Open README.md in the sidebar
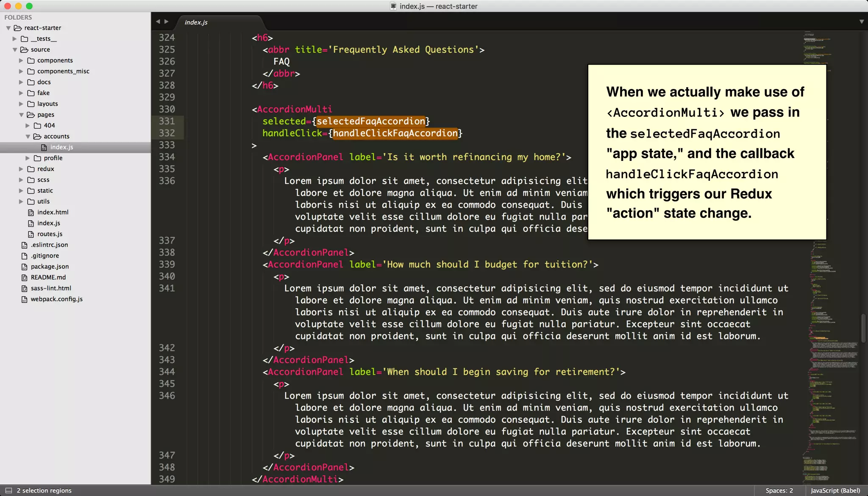This screenshot has height=496, width=868. pos(48,277)
